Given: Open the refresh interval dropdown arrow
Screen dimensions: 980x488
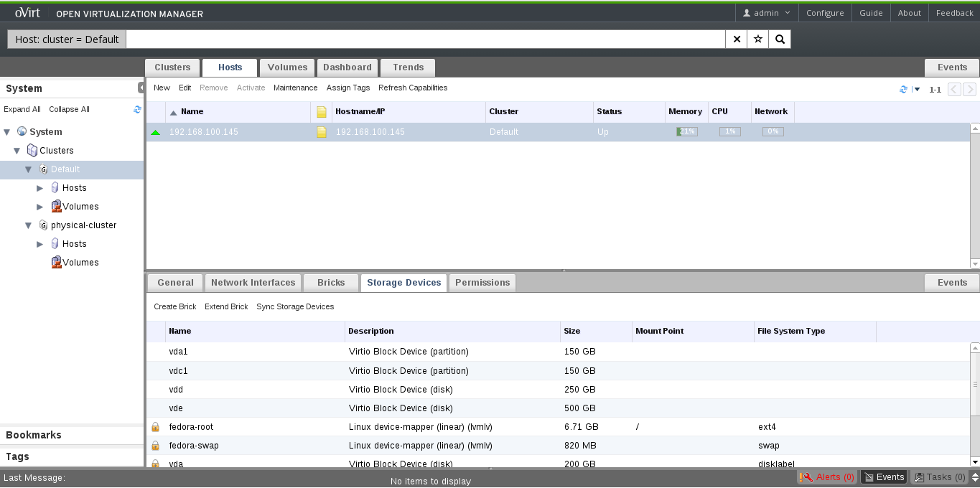Looking at the screenshot, I should click(917, 90).
